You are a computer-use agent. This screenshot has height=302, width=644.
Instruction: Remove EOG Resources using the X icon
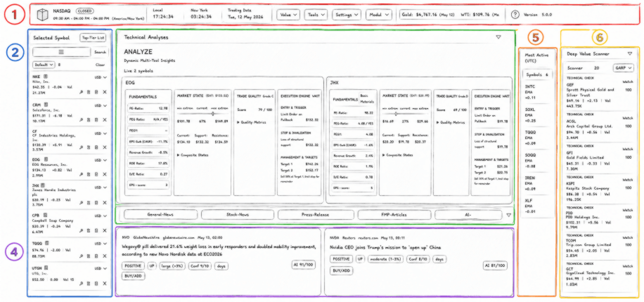[x=104, y=174]
